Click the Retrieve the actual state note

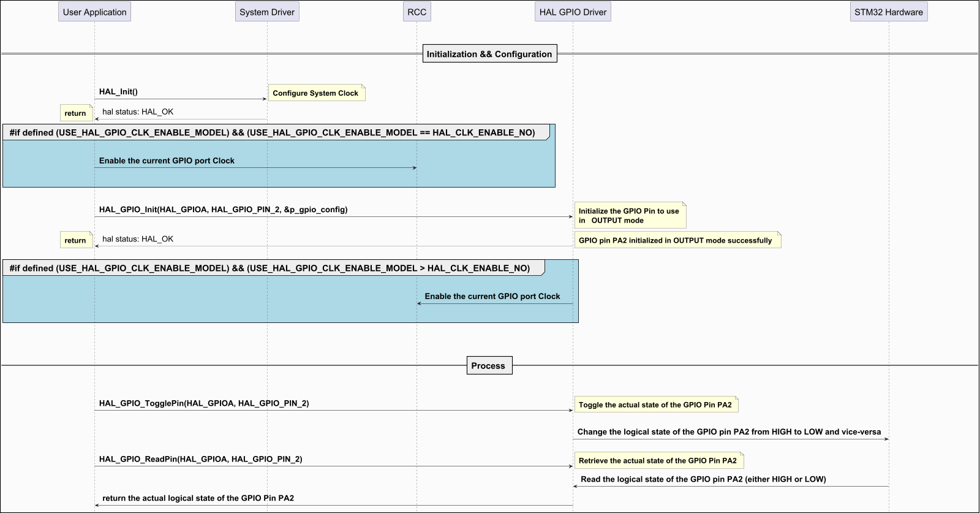(659, 460)
